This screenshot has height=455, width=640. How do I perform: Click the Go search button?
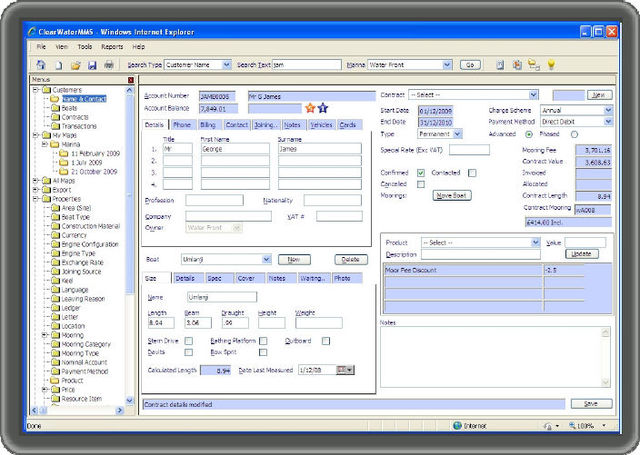tap(470, 65)
